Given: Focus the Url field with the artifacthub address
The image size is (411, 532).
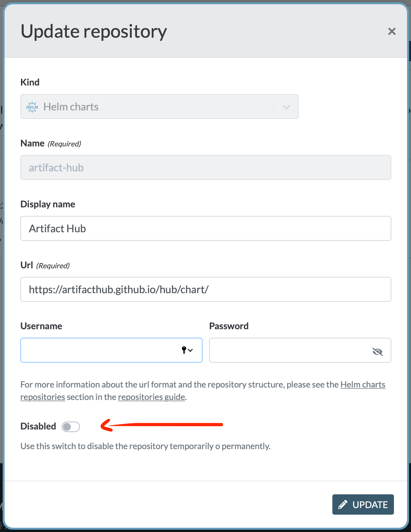Looking at the screenshot, I should tap(205, 289).
